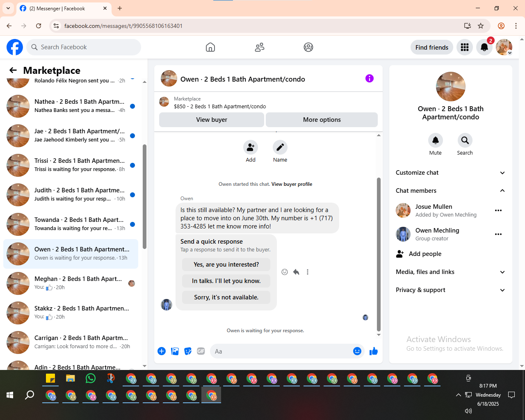Show hidden system tray icons
The image size is (525, 420).
click(x=458, y=395)
